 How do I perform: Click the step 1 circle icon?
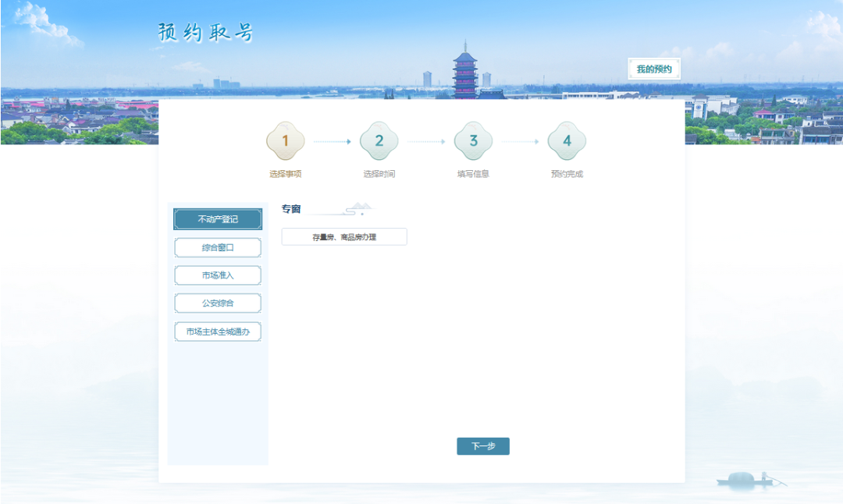285,141
